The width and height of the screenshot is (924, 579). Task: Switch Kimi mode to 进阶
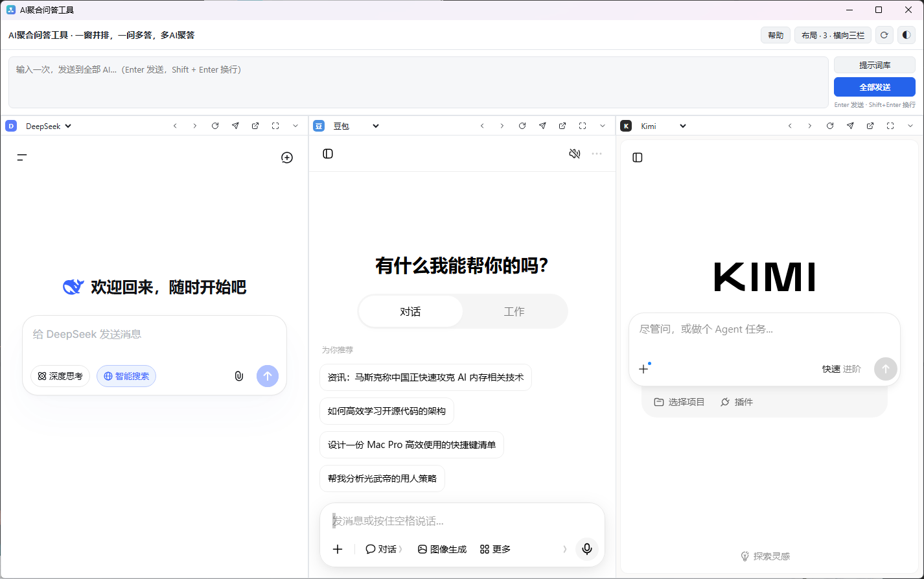tap(852, 369)
